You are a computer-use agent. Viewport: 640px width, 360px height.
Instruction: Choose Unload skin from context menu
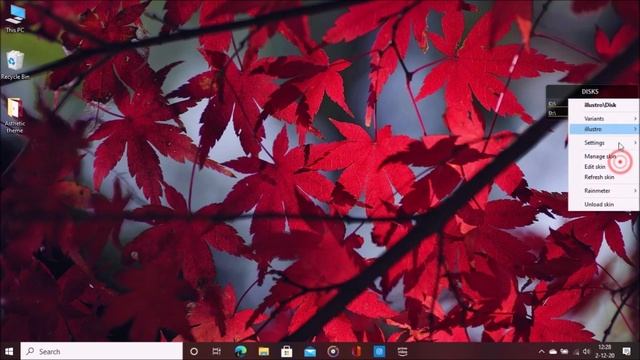pos(604,204)
